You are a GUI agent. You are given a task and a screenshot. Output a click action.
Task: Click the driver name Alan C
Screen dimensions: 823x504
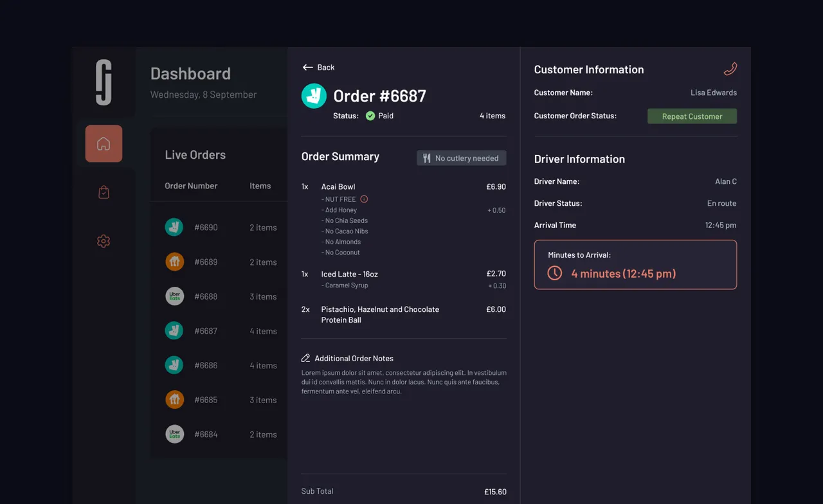click(726, 181)
